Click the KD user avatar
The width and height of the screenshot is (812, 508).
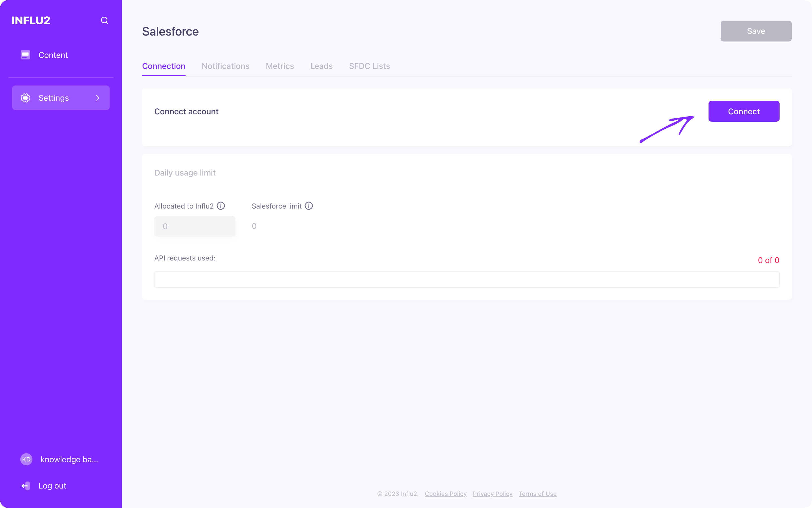tap(26, 459)
